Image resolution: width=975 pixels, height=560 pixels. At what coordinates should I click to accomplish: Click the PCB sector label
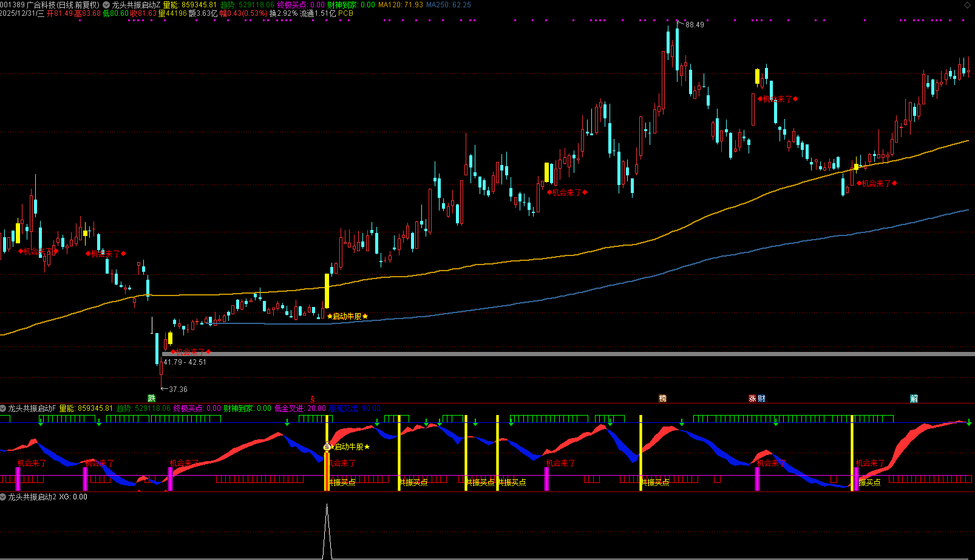click(345, 13)
